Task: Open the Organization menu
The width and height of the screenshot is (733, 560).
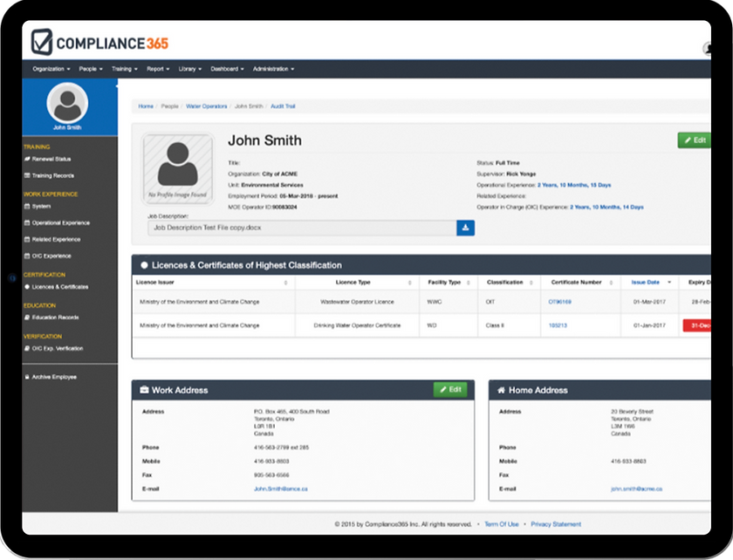Action: [x=51, y=69]
